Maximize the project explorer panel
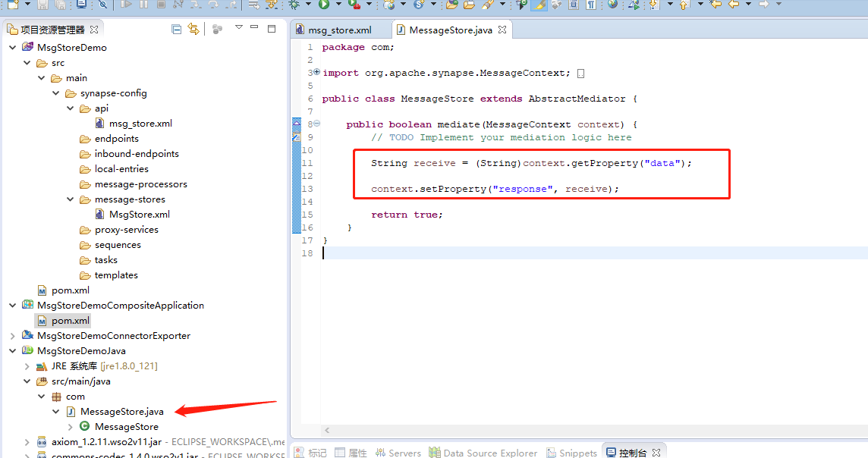868x458 pixels. tap(272, 29)
